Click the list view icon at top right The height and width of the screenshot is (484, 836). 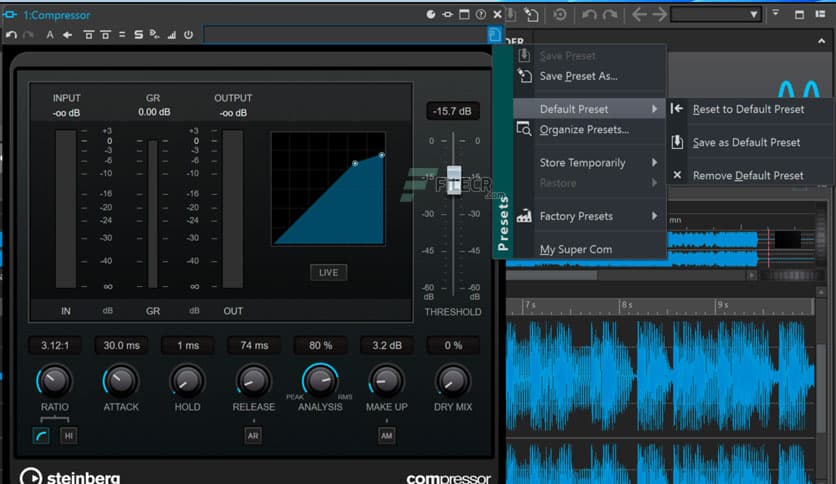tap(821, 14)
